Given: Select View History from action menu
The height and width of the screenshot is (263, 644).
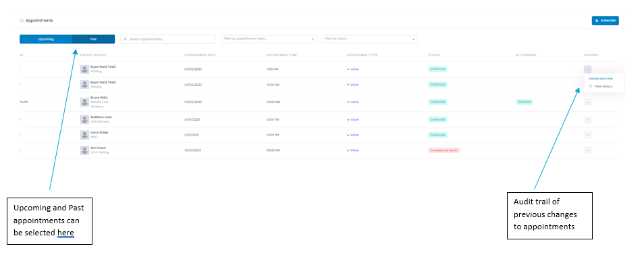Looking at the screenshot, I should pos(601,86).
